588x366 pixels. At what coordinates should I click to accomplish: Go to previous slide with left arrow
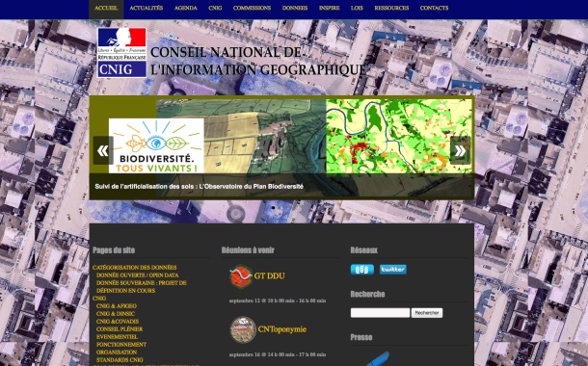coord(103,150)
